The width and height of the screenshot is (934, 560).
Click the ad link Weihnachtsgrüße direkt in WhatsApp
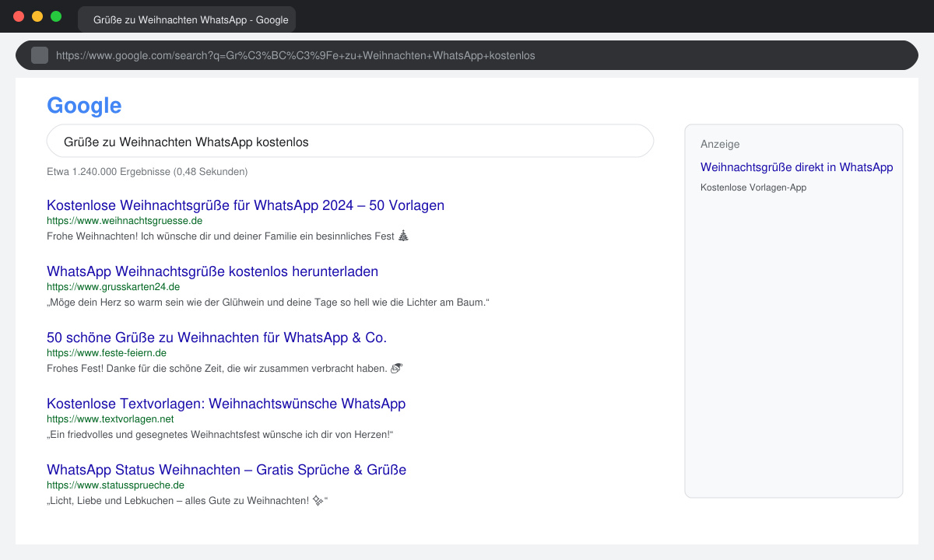coord(797,167)
